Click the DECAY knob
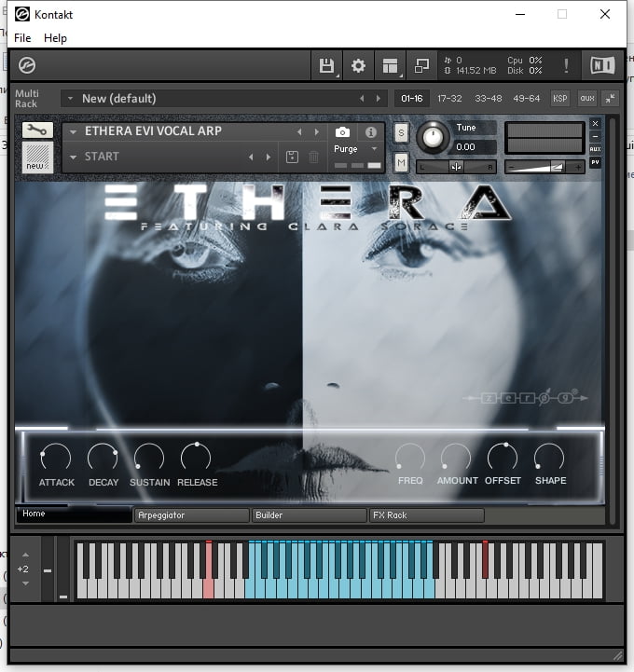 [103, 458]
